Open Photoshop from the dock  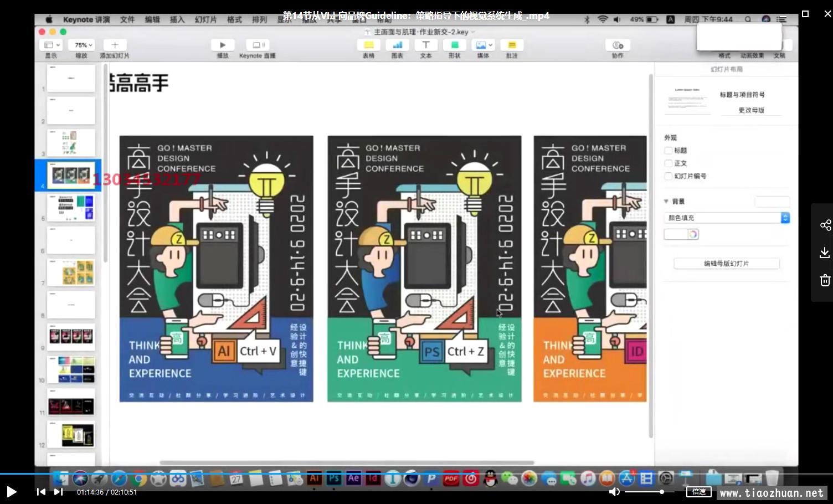point(334,478)
